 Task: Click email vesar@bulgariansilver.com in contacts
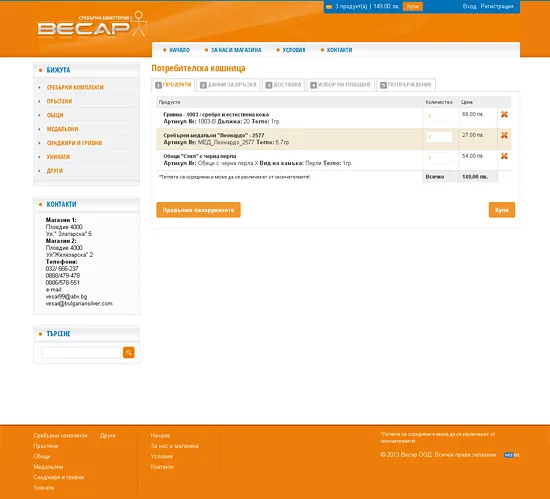79,304
